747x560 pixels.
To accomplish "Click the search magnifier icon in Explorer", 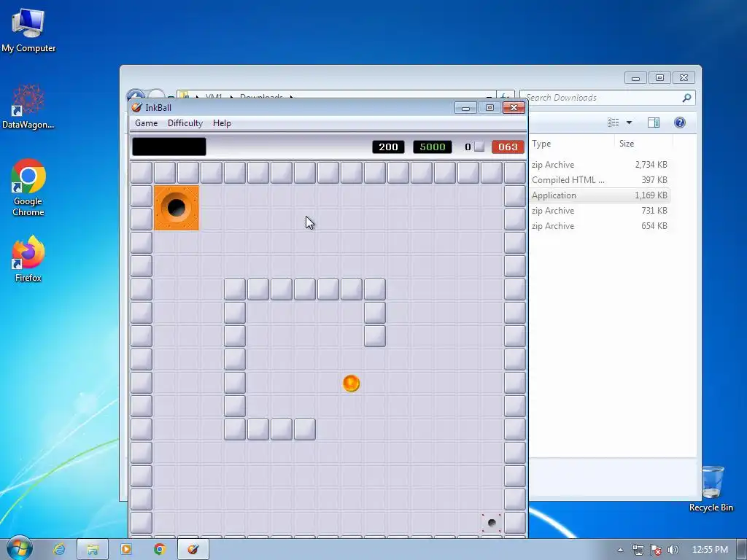I will click(x=686, y=98).
